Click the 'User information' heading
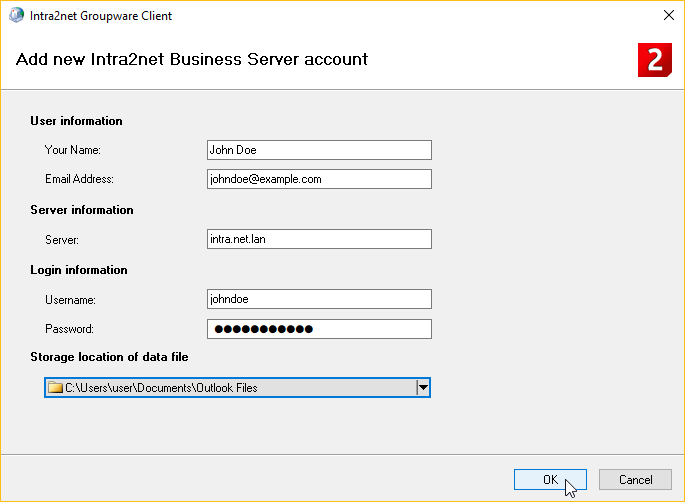The height and width of the screenshot is (502, 685). coord(76,121)
